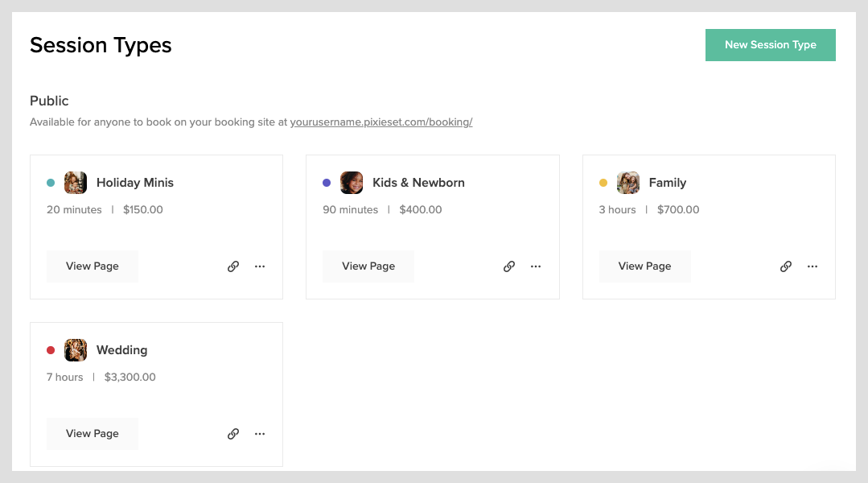Click the teal color dot for Holiday Minis

pyautogui.click(x=51, y=183)
